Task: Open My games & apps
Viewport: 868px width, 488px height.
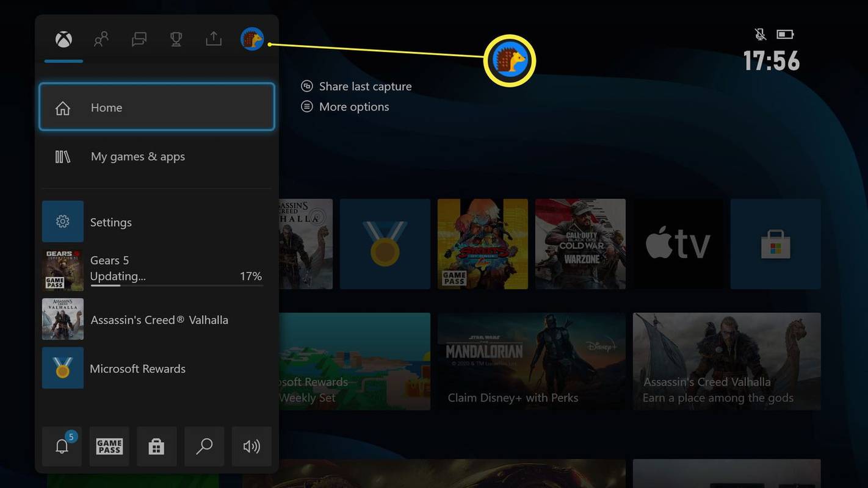Action: tap(157, 157)
